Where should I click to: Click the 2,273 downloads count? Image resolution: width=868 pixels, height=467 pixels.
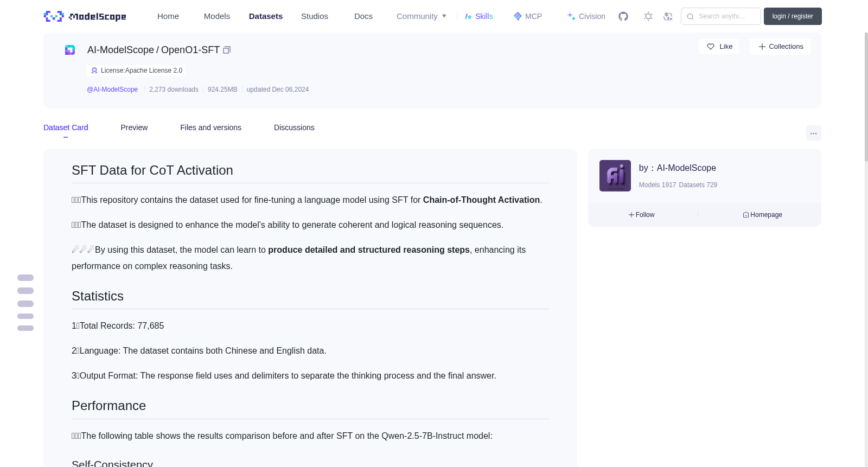coord(174,89)
